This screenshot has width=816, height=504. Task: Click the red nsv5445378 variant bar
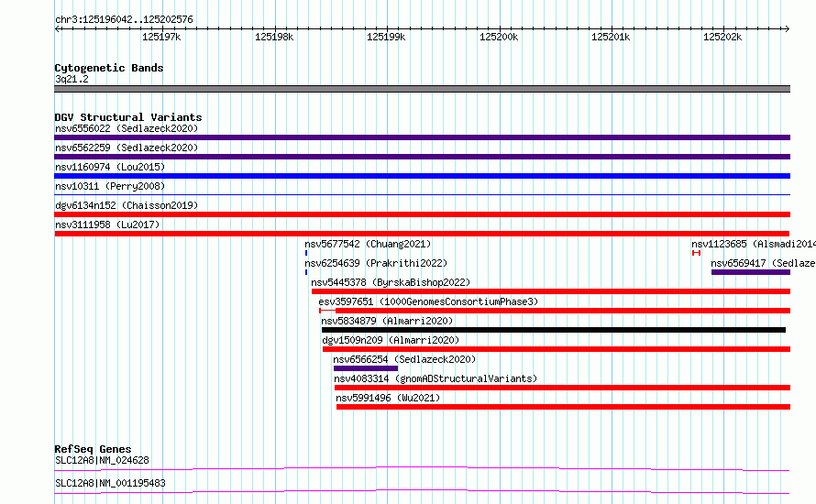click(551, 291)
